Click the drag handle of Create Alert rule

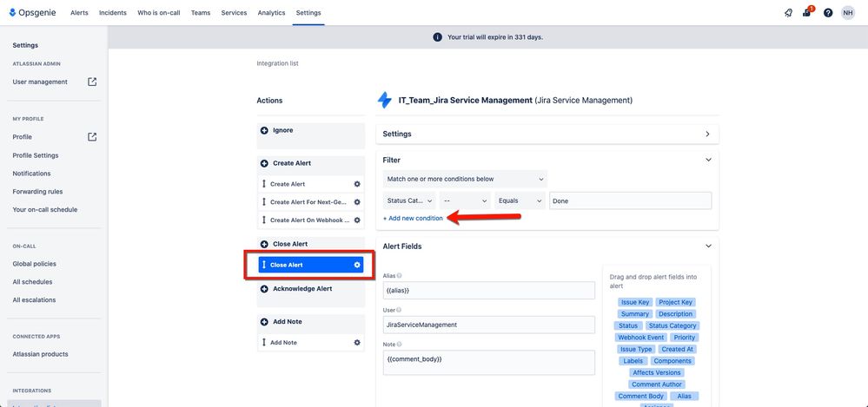(264, 184)
